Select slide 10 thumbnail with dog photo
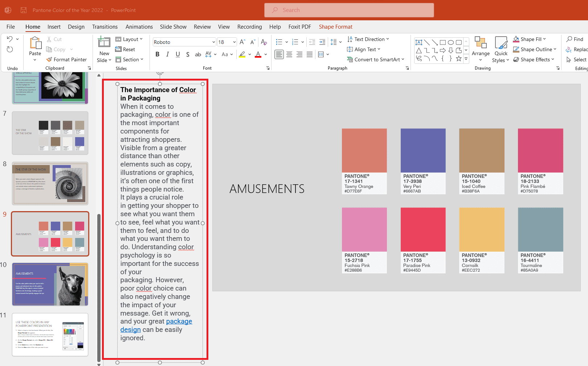 (50, 284)
